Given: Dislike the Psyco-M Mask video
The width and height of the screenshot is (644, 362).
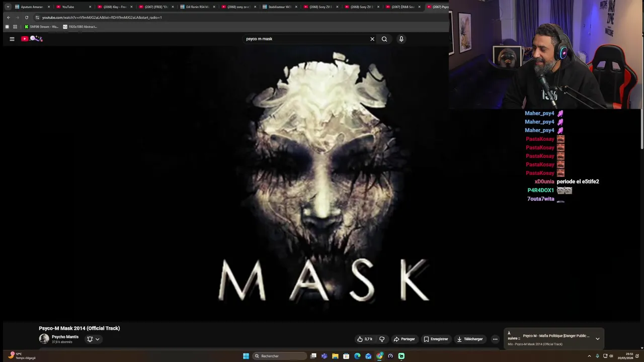Looking at the screenshot, I should tap(382, 339).
